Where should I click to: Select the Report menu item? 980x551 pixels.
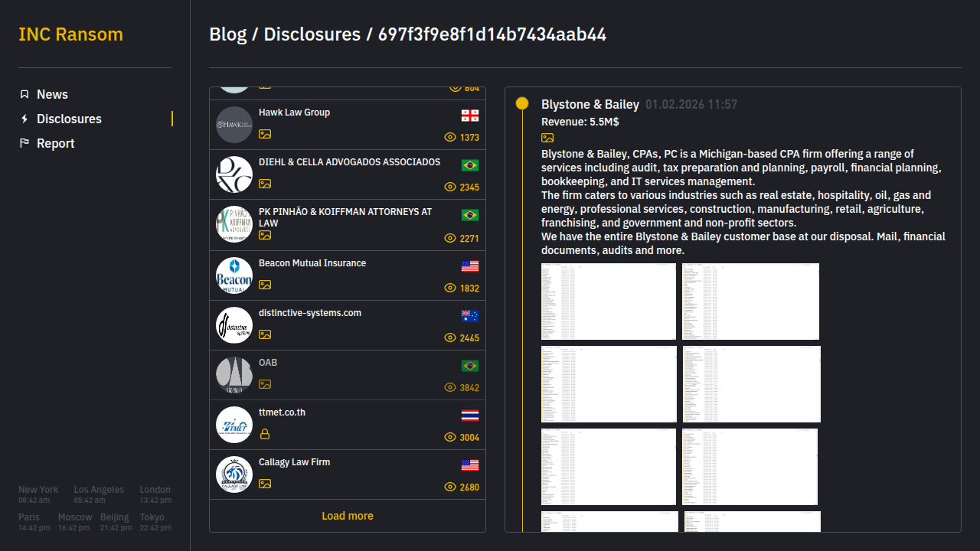click(55, 143)
